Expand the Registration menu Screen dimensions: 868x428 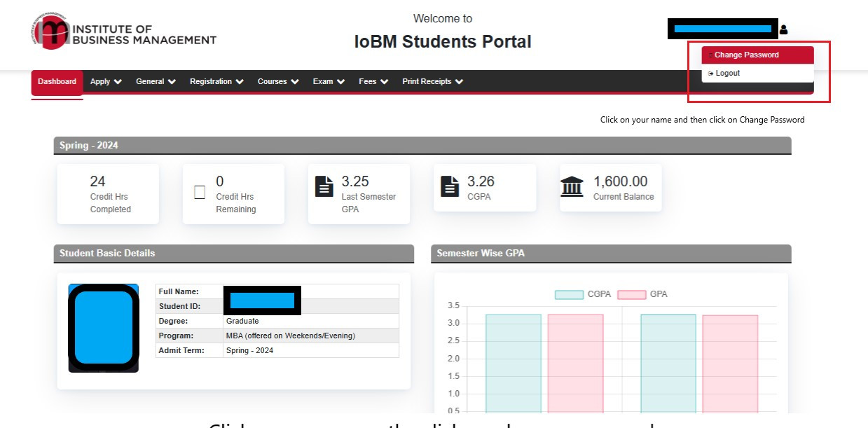point(216,82)
